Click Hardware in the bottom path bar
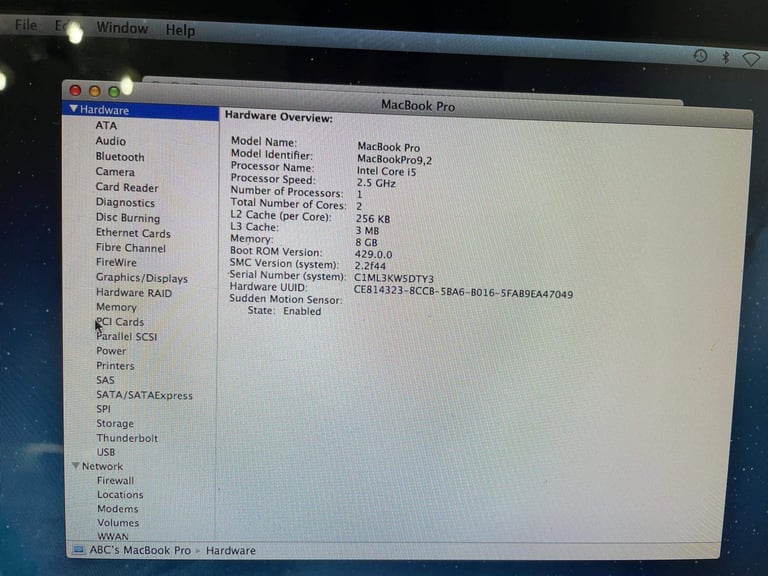The width and height of the screenshot is (768, 576). pyautogui.click(x=231, y=551)
